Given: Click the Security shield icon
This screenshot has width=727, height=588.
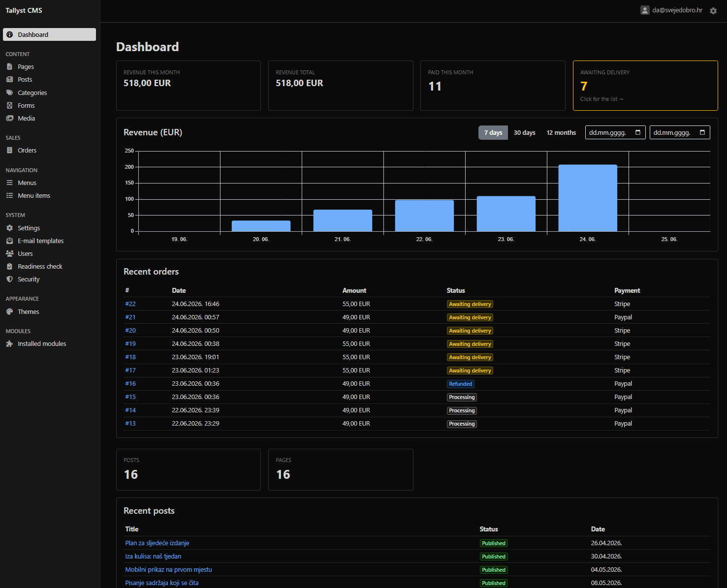Looking at the screenshot, I should (x=9, y=279).
